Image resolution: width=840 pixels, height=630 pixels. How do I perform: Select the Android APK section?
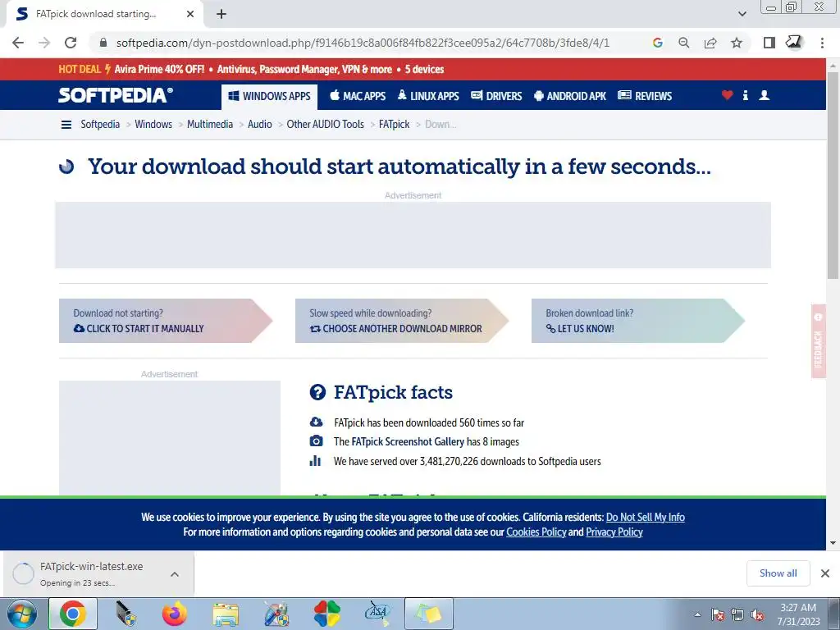pyautogui.click(x=570, y=97)
